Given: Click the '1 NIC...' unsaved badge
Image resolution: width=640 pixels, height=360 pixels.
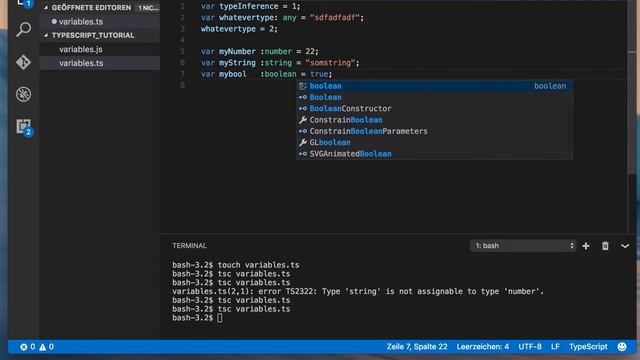Looking at the screenshot, I should coord(148,8).
